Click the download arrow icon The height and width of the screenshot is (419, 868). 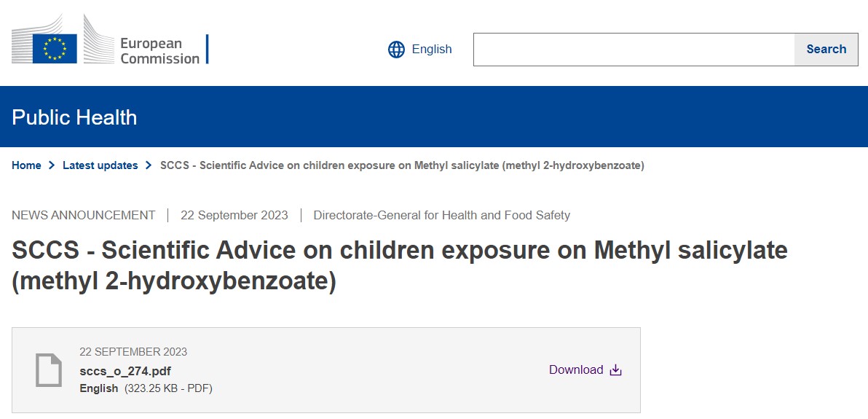click(x=615, y=370)
